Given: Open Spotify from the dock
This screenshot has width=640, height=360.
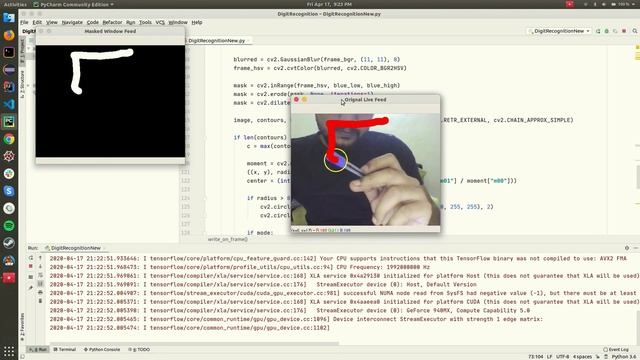Looking at the screenshot, I should pyautogui.click(x=9, y=225).
